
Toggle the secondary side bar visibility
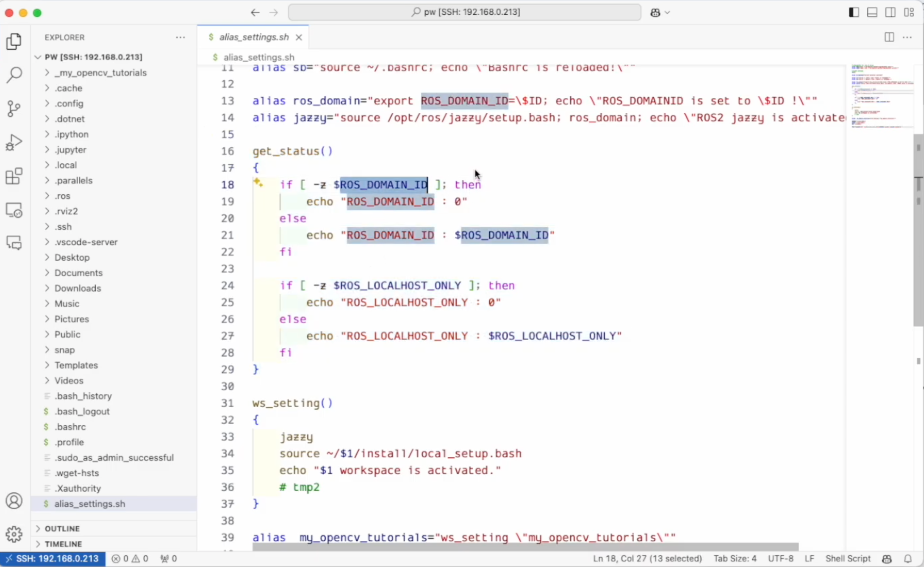pyautogui.click(x=890, y=13)
